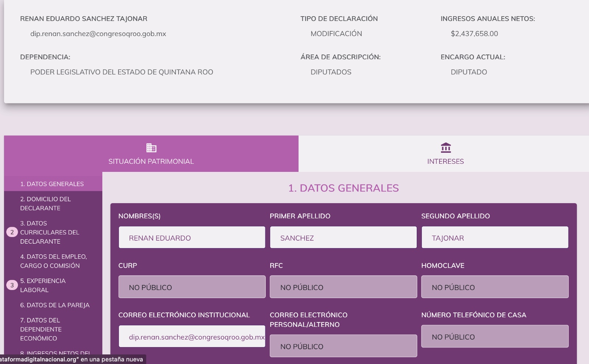The image size is (589, 364).
Task: Open 5. Experiencia Laboral section
Action: tap(43, 285)
